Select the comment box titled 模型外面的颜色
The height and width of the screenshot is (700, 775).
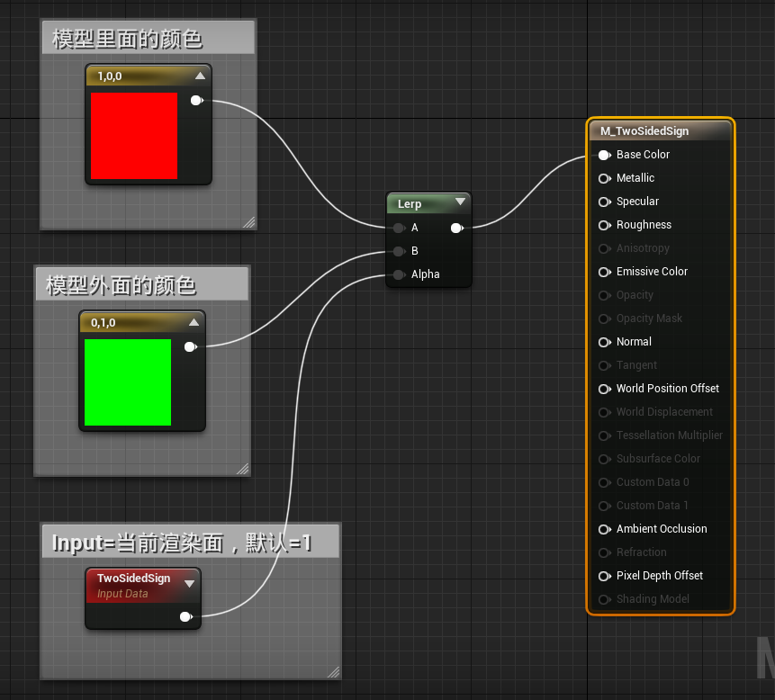[122, 283]
